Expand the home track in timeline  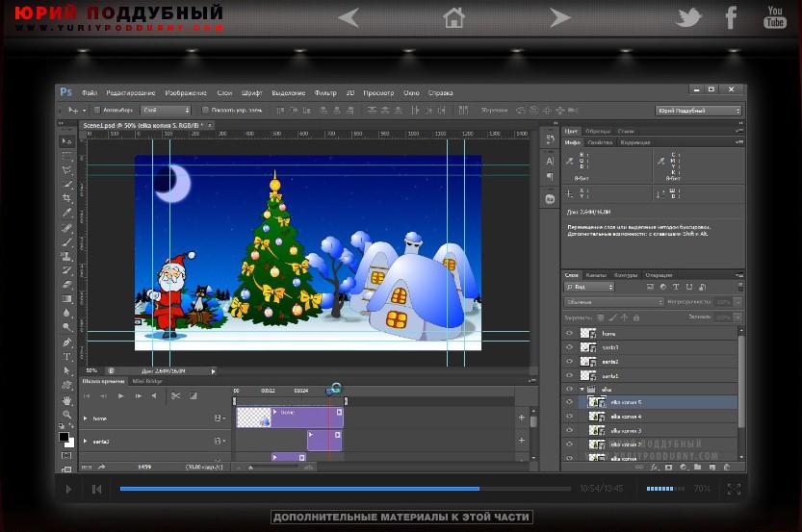(x=85, y=418)
